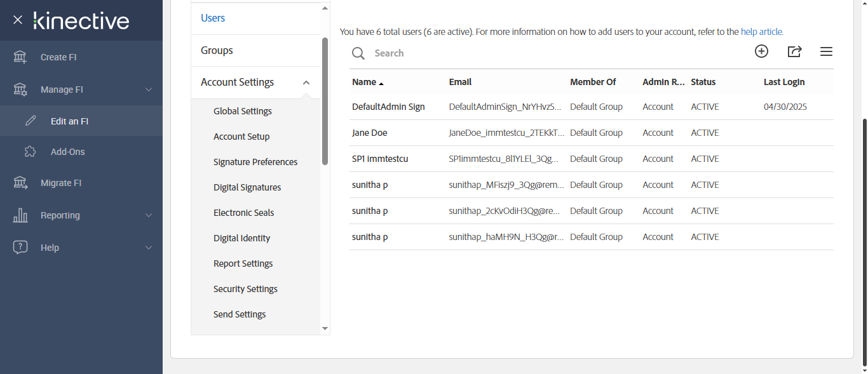Click the search magnifier icon

[358, 53]
